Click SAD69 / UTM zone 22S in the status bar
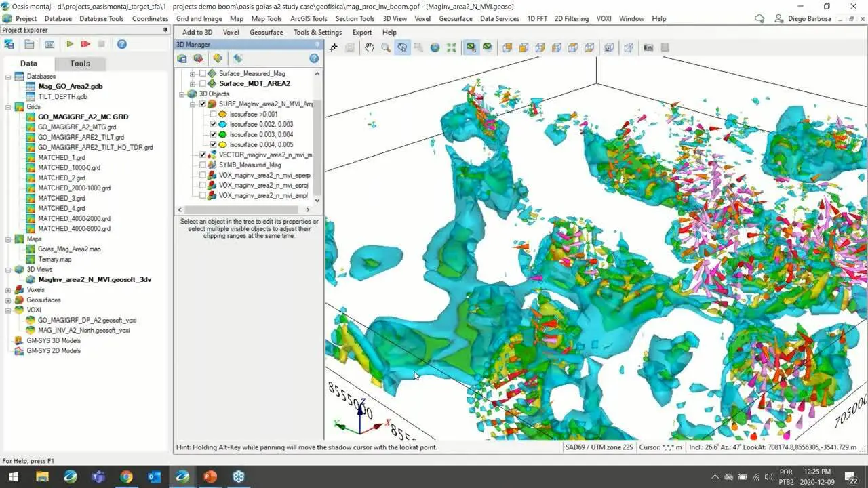 (x=599, y=447)
